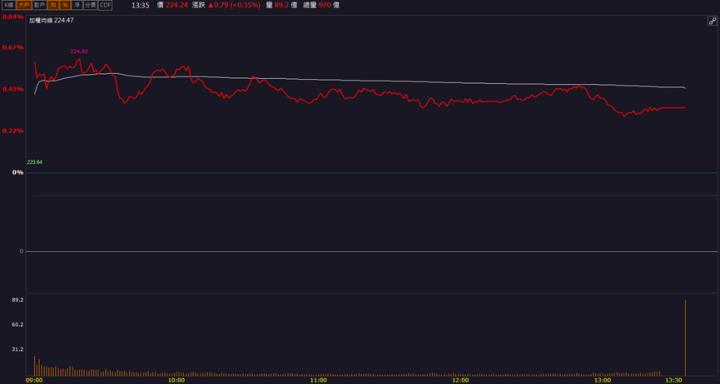
Task: Toggle the orange % percentage-scale button
Action: click(66, 5)
